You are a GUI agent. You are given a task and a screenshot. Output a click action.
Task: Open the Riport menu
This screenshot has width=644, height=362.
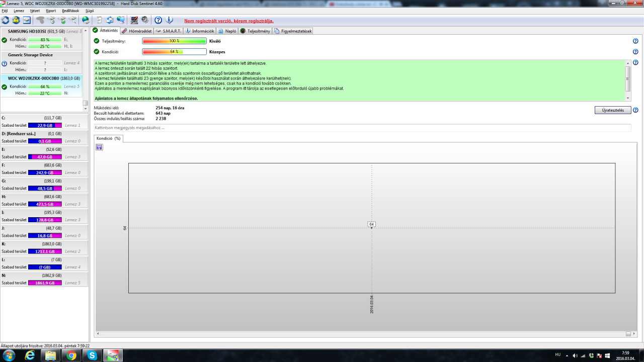point(51,11)
